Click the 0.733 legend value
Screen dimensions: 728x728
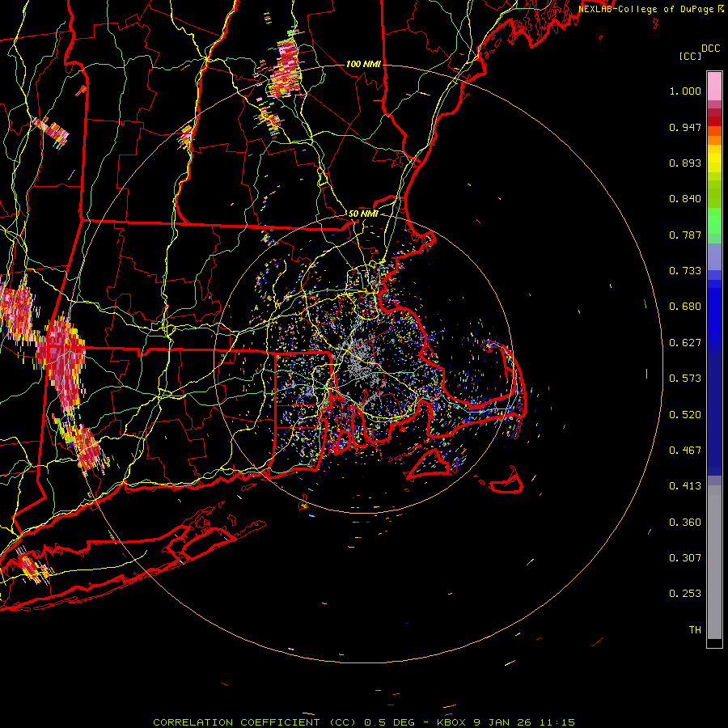click(x=685, y=271)
